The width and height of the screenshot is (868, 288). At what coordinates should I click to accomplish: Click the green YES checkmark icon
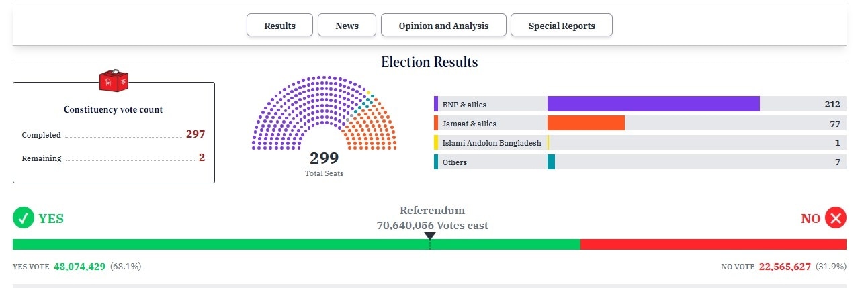[x=23, y=218]
